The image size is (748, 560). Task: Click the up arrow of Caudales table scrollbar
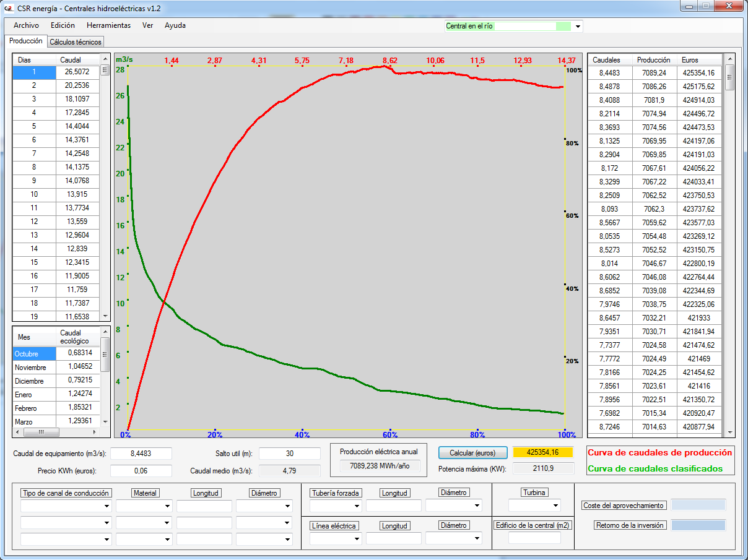point(730,59)
